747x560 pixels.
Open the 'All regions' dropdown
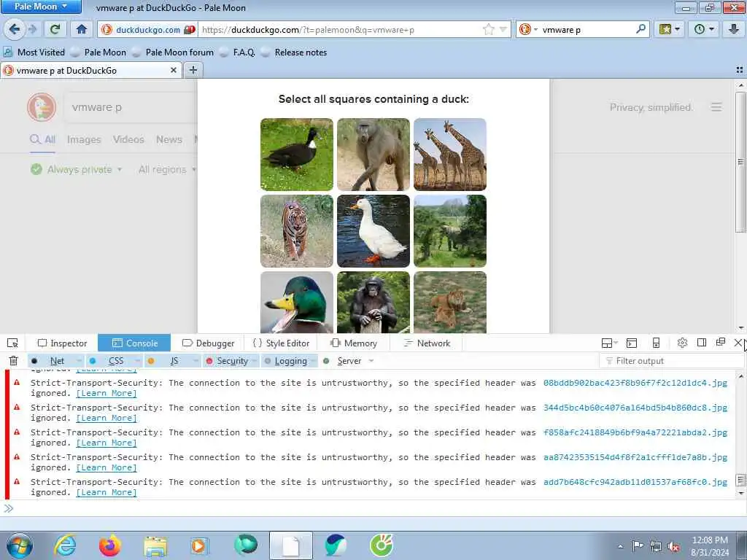coord(167,169)
